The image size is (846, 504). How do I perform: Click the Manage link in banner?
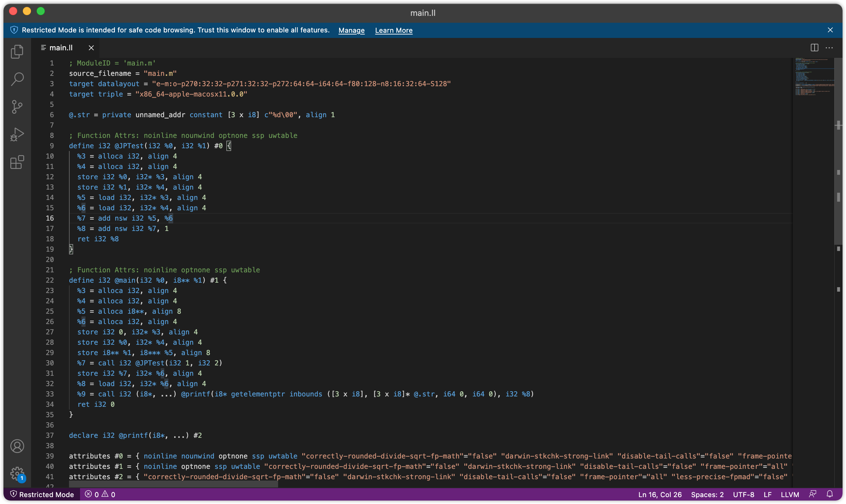coord(351,30)
